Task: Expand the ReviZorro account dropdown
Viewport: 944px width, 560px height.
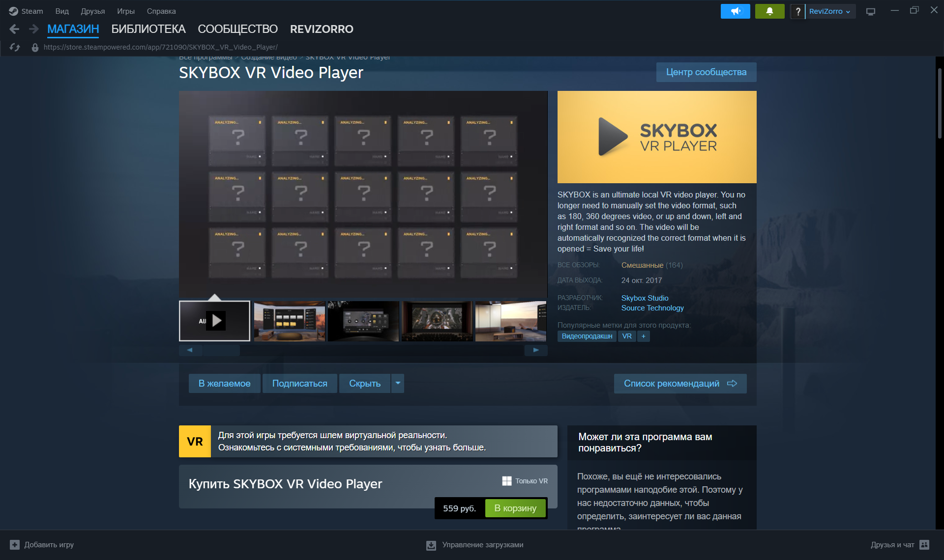Action: click(x=830, y=11)
